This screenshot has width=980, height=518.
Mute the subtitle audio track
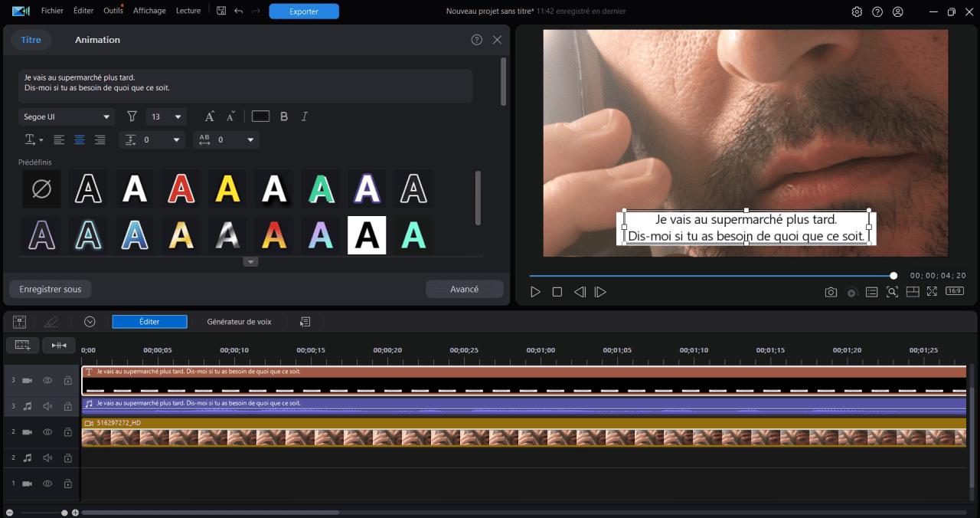[x=47, y=406]
